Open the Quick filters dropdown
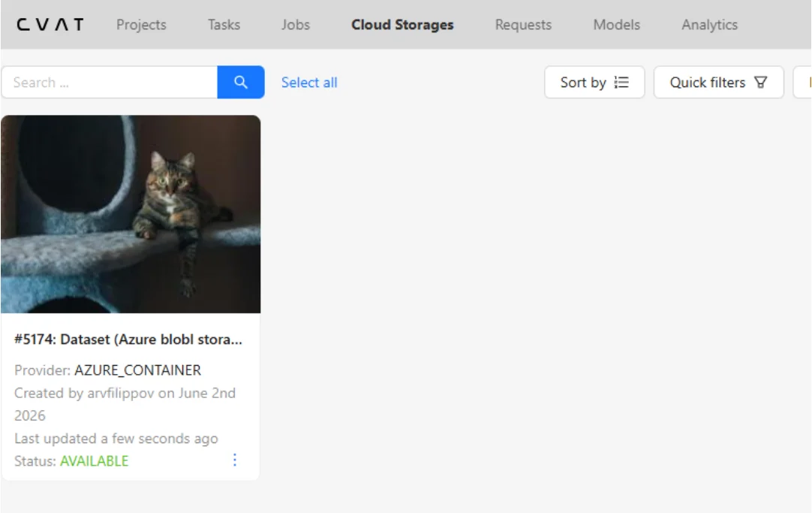The image size is (812, 513). pyautogui.click(x=719, y=82)
